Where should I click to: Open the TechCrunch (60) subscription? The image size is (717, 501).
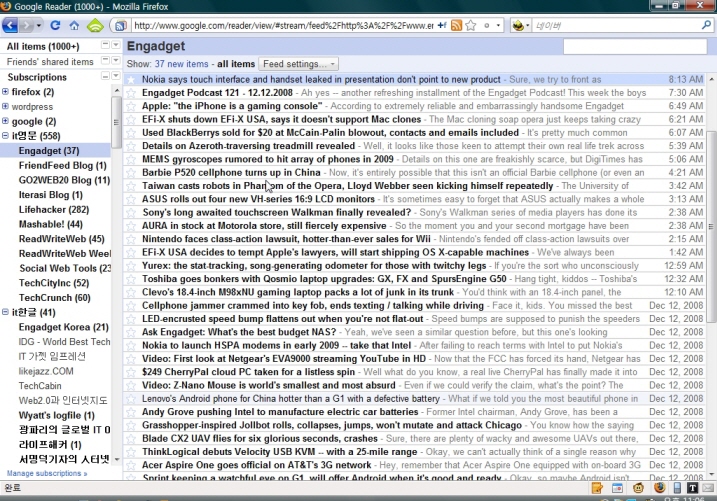point(54,298)
